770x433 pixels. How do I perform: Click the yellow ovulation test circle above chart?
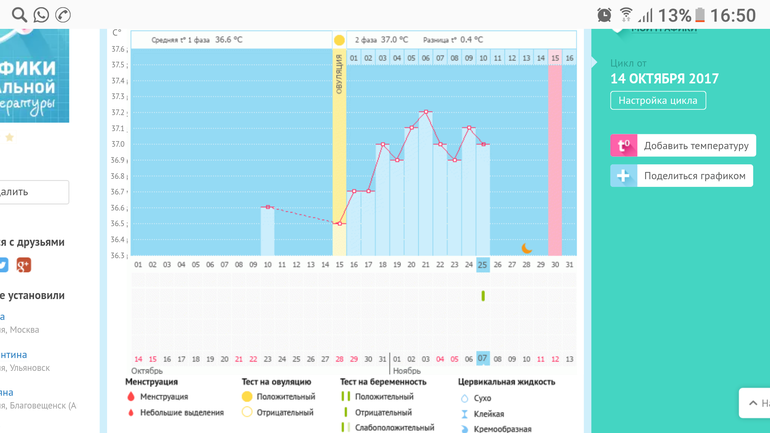pos(339,41)
